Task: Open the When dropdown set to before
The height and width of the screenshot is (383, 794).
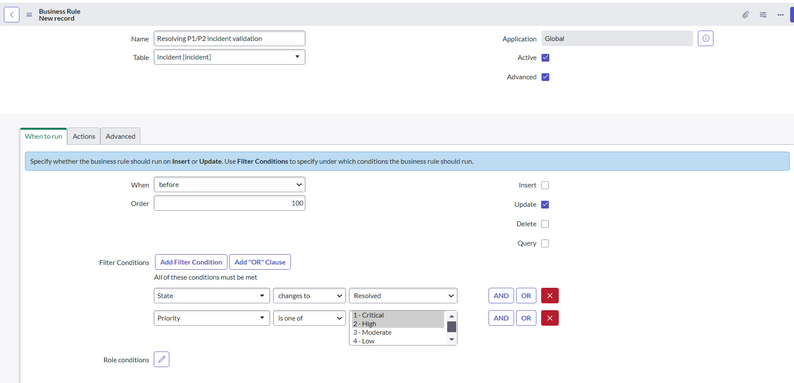Action: [x=229, y=185]
